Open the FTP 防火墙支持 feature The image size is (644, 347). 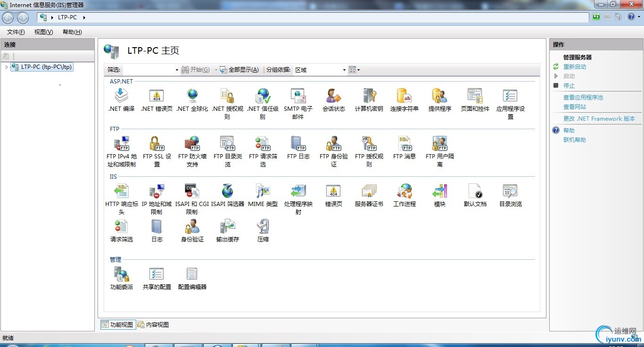coord(192,152)
